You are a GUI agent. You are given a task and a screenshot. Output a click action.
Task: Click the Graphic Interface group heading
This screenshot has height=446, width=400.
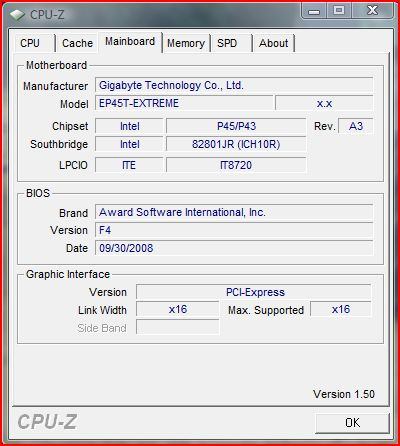pos(68,274)
